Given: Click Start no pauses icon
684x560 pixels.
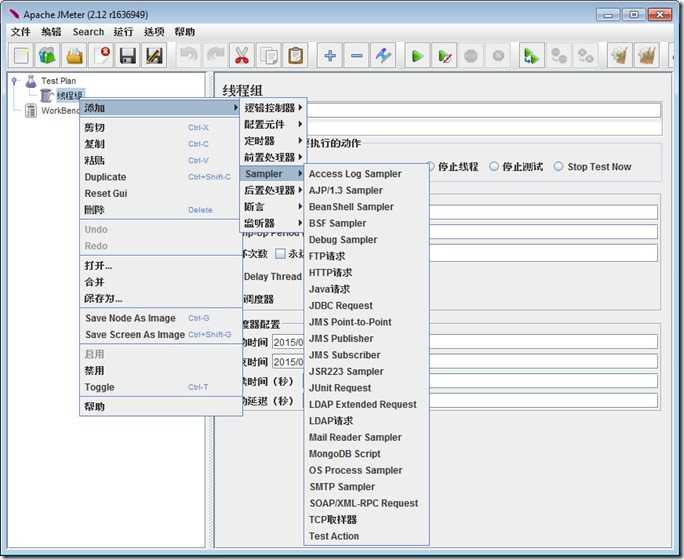Looking at the screenshot, I should [445, 55].
